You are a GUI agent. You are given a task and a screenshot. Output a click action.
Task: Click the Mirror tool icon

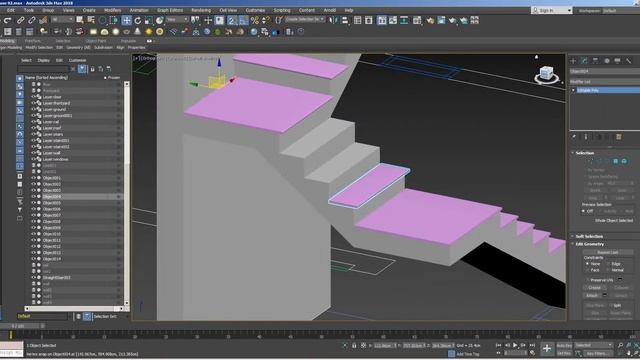point(333,20)
